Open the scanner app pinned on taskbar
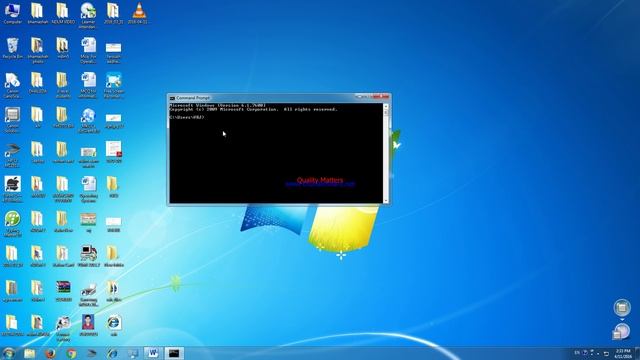This screenshot has width=640, height=360. 92,353
